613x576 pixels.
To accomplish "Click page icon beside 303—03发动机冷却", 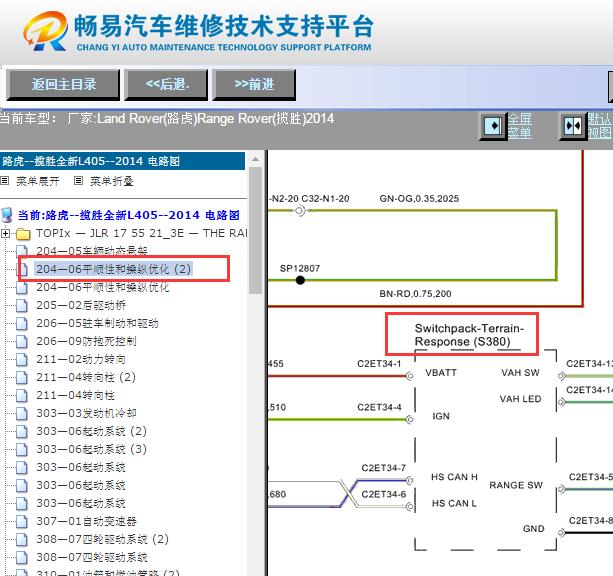I will coord(22,413).
